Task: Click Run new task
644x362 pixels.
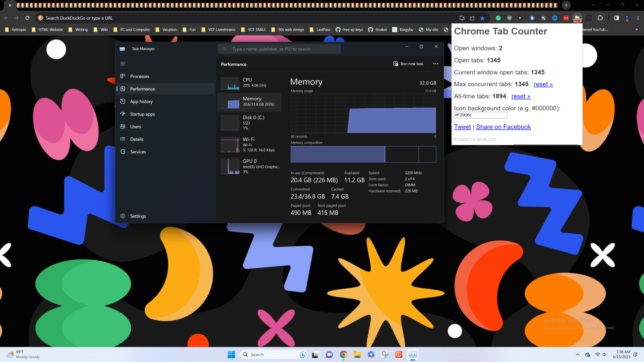Action: pos(408,64)
